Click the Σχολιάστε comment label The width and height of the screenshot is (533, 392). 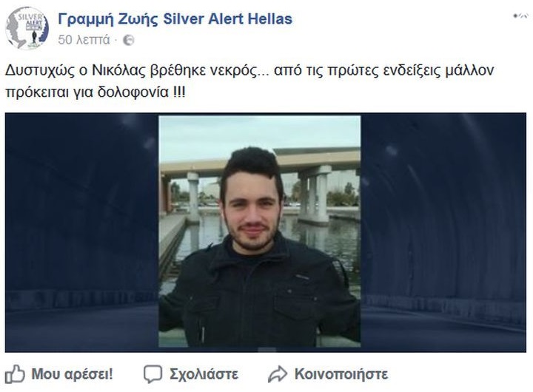pos(204,374)
